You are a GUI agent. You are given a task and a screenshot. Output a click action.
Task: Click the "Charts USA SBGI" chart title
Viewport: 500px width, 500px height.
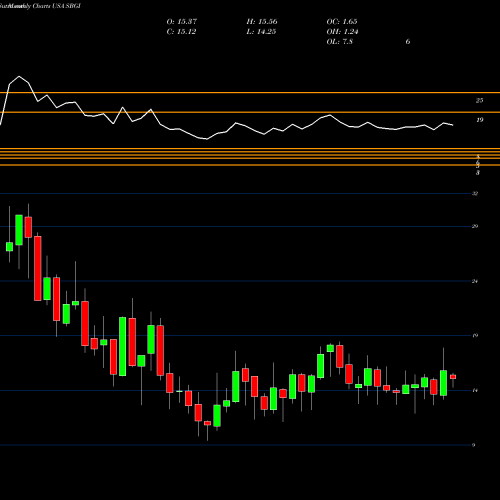pos(57,6)
